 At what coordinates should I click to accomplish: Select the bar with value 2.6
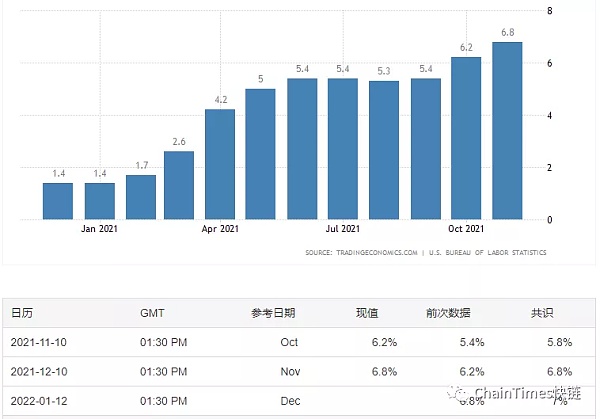(179, 185)
